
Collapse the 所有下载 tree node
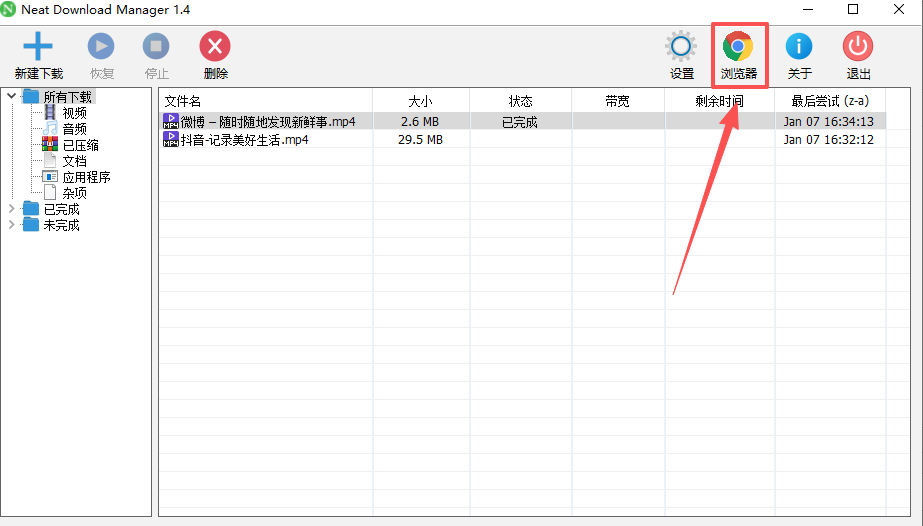11,96
